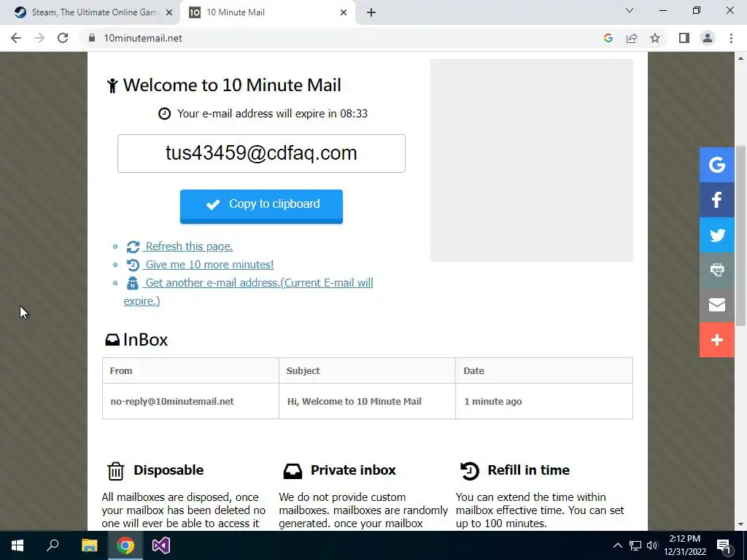Click Get another e-mail address link
Viewport: 747px width, 560px height.
tap(248, 292)
